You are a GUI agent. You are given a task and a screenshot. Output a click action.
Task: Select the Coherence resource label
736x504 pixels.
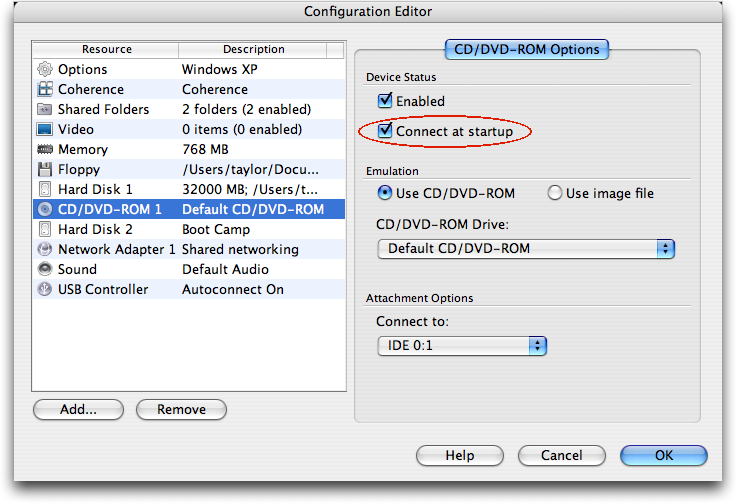[91, 89]
